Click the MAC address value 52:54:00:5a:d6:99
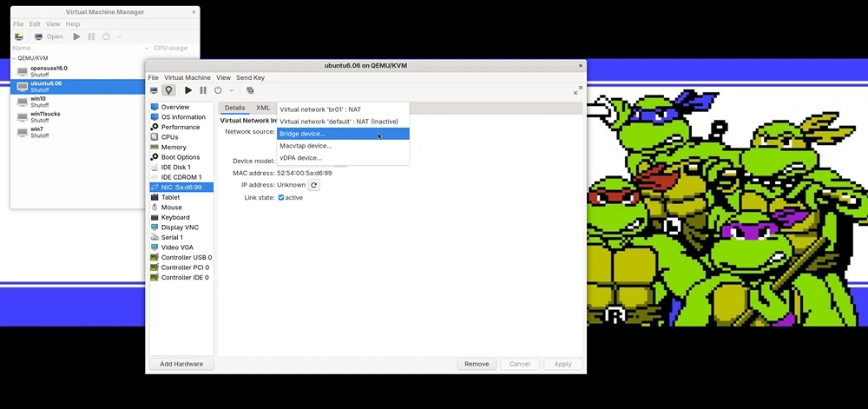The width and height of the screenshot is (868, 409). pos(305,173)
